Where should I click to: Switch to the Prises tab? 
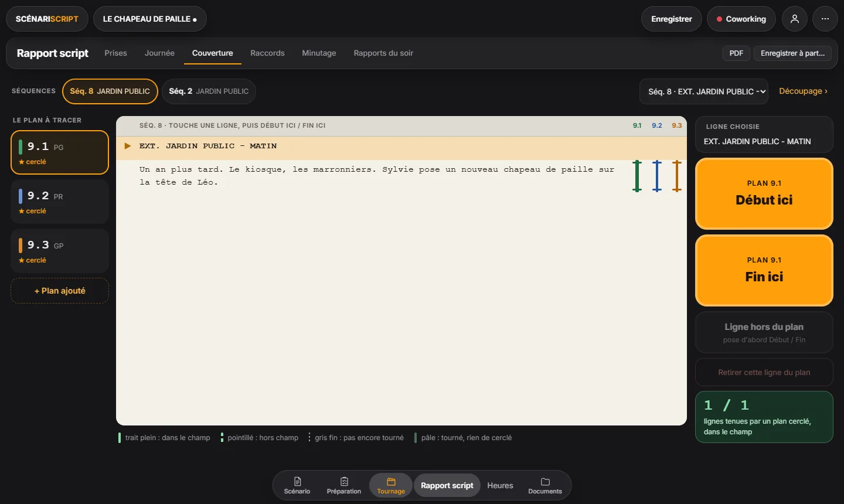pos(115,53)
